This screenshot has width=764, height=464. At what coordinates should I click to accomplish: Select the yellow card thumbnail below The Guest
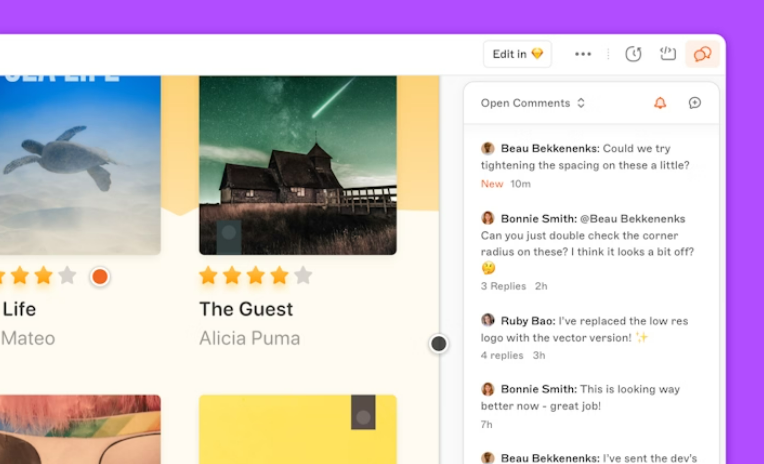coord(298,429)
